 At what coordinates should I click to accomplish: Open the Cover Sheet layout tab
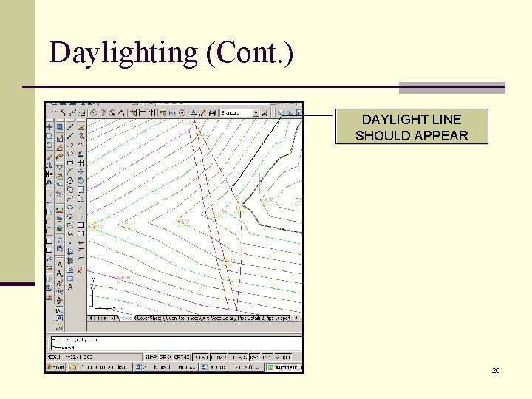tap(149, 318)
